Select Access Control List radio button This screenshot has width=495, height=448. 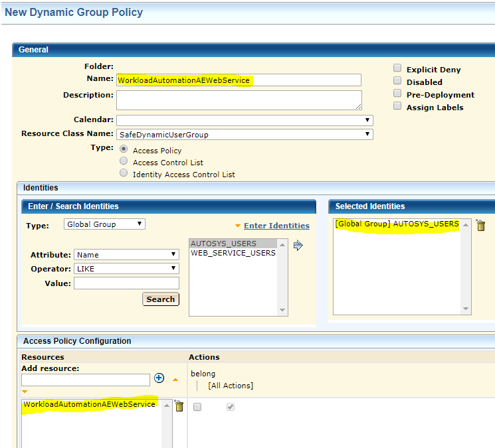click(124, 161)
